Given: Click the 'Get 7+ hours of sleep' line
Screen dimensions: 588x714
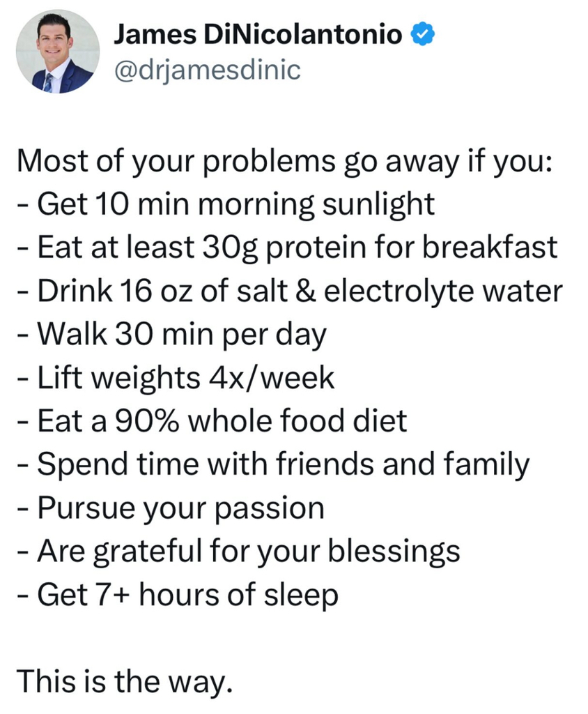Looking at the screenshot, I should [x=178, y=595].
